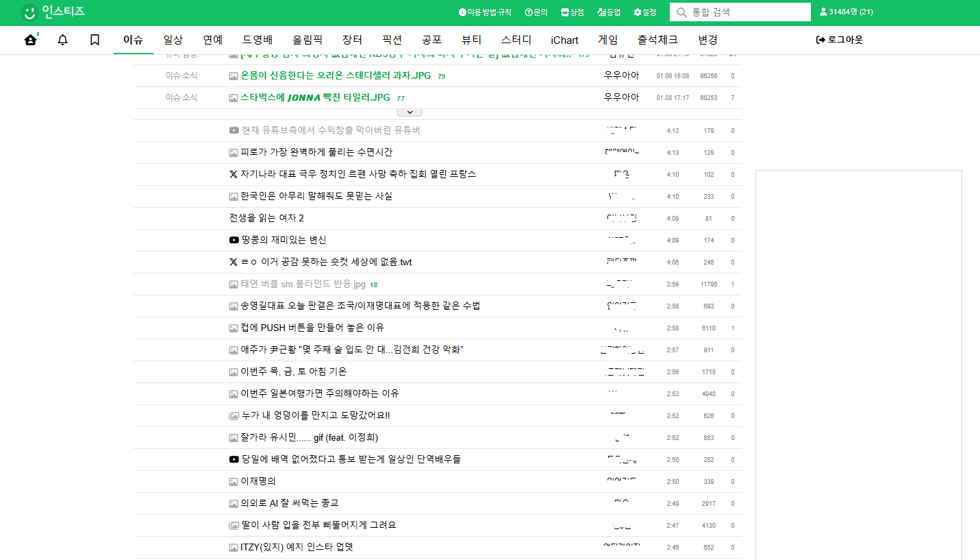
Task: Select the iChart tab
Action: [x=564, y=40]
